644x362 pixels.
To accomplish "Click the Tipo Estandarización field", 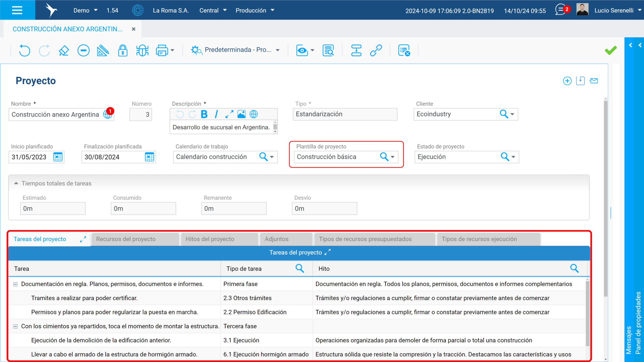I will (x=345, y=114).
